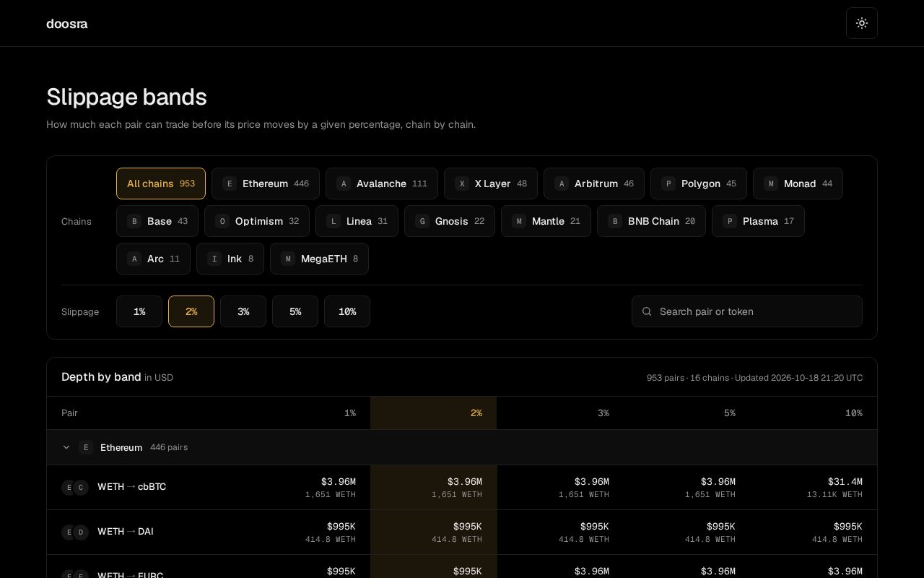Pick the MegaETH chain chip
The width and height of the screenshot is (924, 578).
[319, 259]
